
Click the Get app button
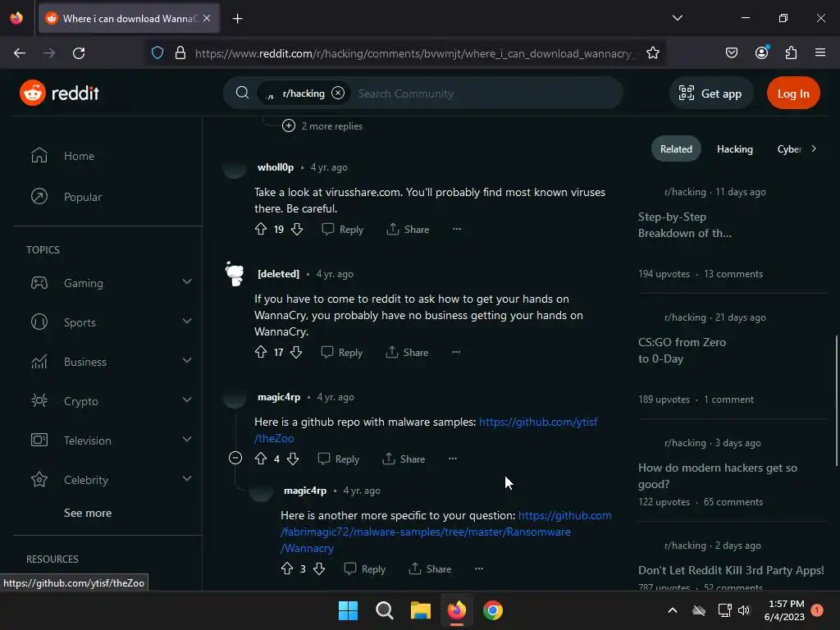[710, 94]
